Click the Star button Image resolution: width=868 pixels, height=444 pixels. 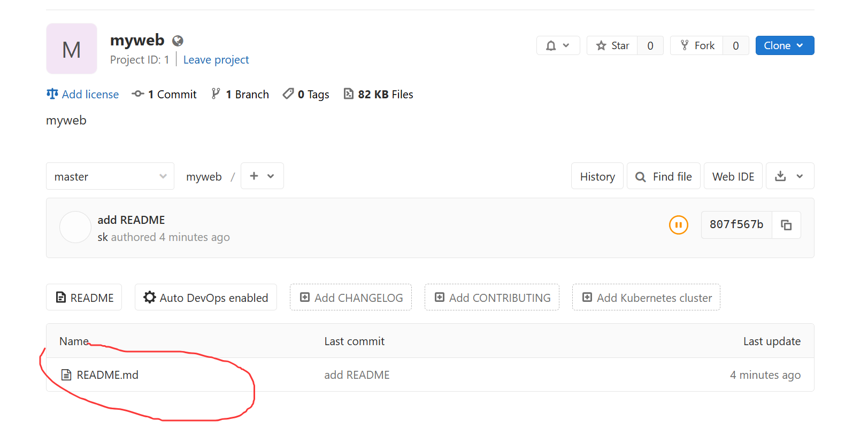tap(612, 45)
